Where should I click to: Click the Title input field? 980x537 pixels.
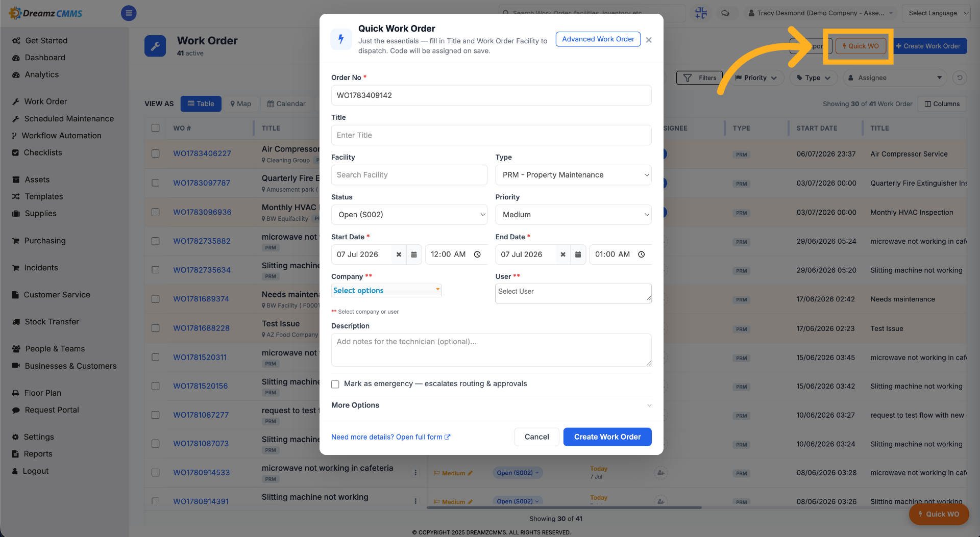tap(491, 135)
